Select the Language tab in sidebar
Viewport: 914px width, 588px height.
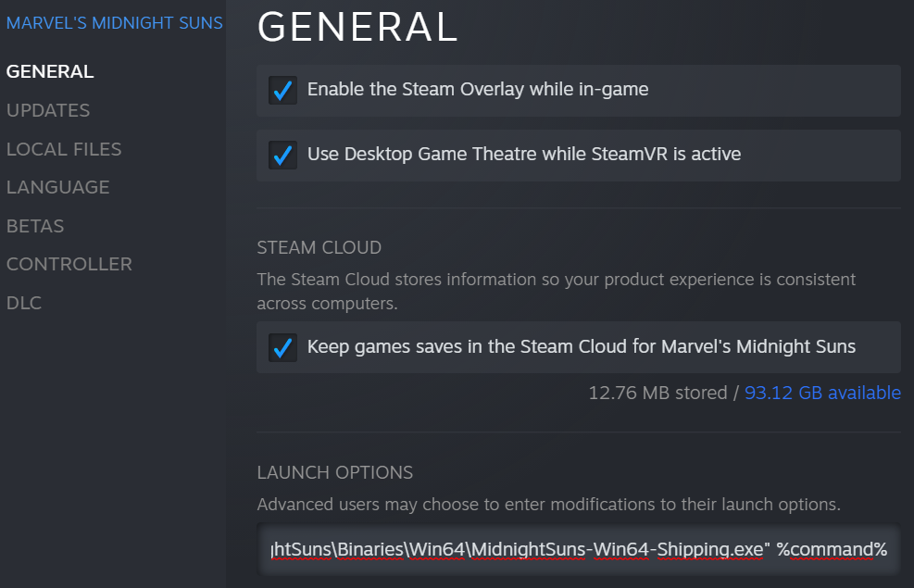coord(58,187)
